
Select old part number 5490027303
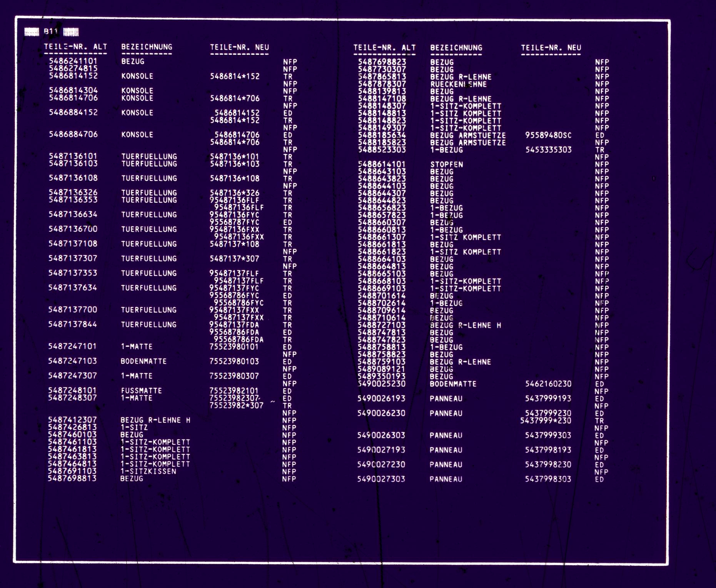point(381,479)
